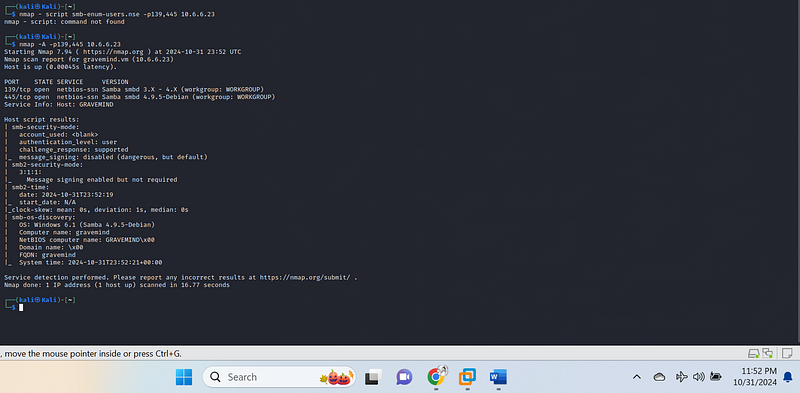Open the notifications bell icon
The height and width of the screenshot is (393, 800).
788,377
